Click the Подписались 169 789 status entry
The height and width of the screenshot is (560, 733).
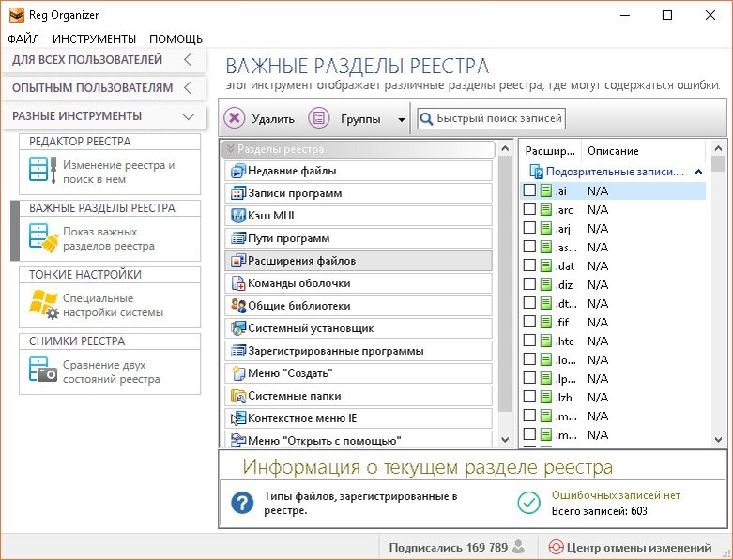[x=457, y=547]
